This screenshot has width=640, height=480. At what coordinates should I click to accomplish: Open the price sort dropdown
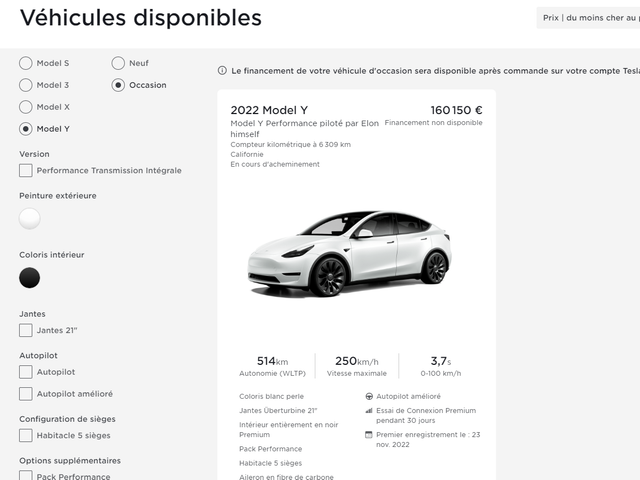tap(588, 18)
